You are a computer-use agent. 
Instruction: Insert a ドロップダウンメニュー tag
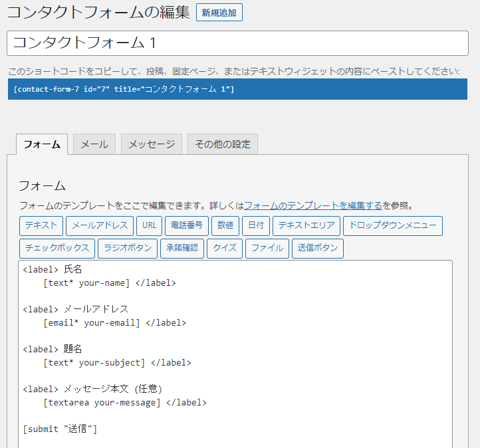coord(393,226)
